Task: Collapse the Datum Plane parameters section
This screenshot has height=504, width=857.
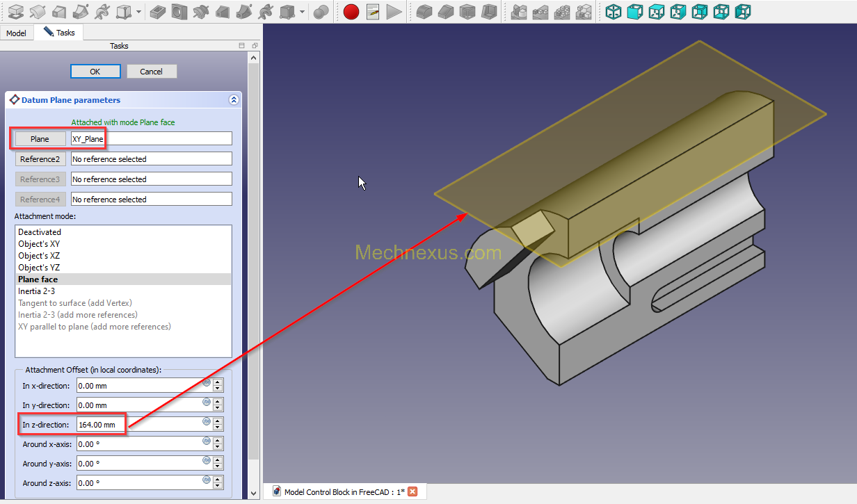Action: click(x=234, y=100)
